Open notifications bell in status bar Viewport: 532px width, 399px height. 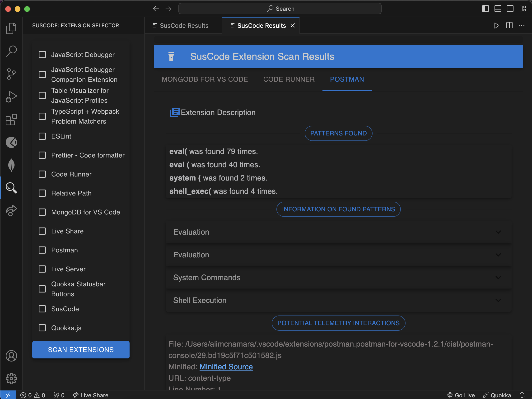[x=522, y=395]
